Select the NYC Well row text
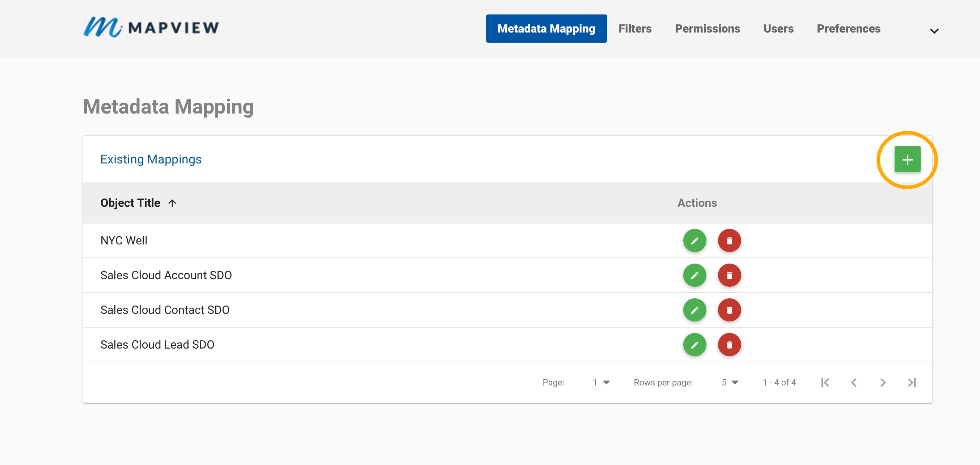 [124, 241]
